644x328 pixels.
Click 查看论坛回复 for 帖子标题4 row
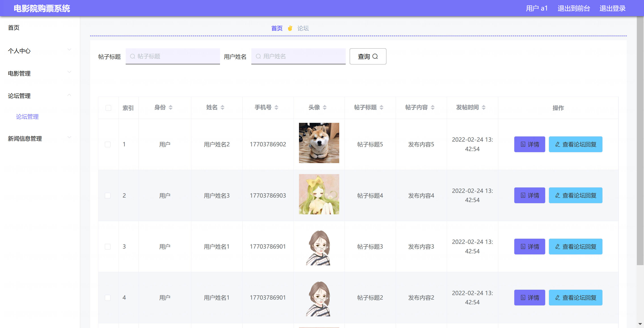tap(575, 195)
